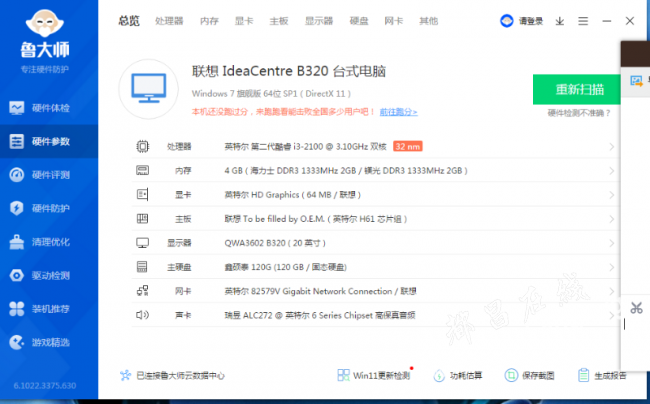Expand the 内存 4 GB row arrow

click(611, 171)
